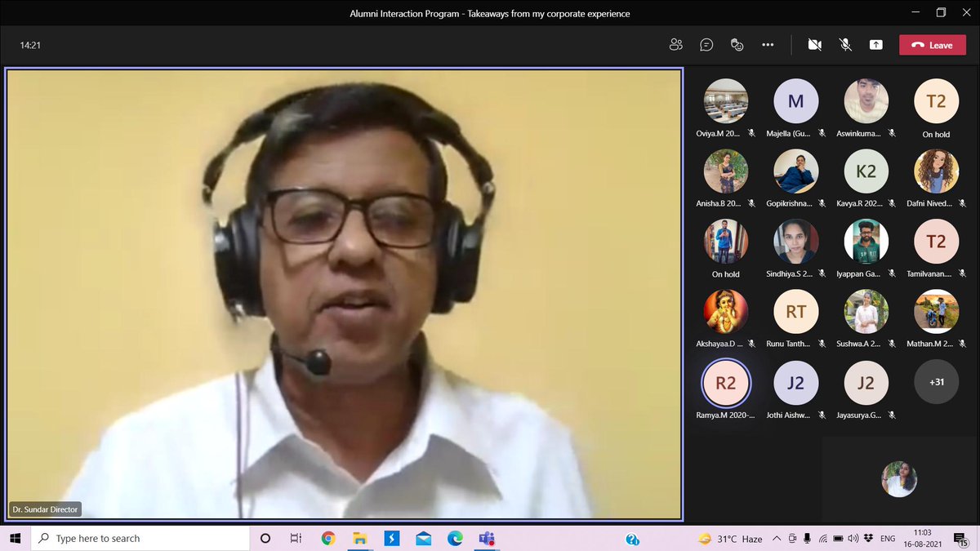This screenshot has height=551, width=980.
Task: Switch to Microsoft Teams taskbar icon
Action: (487, 539)
